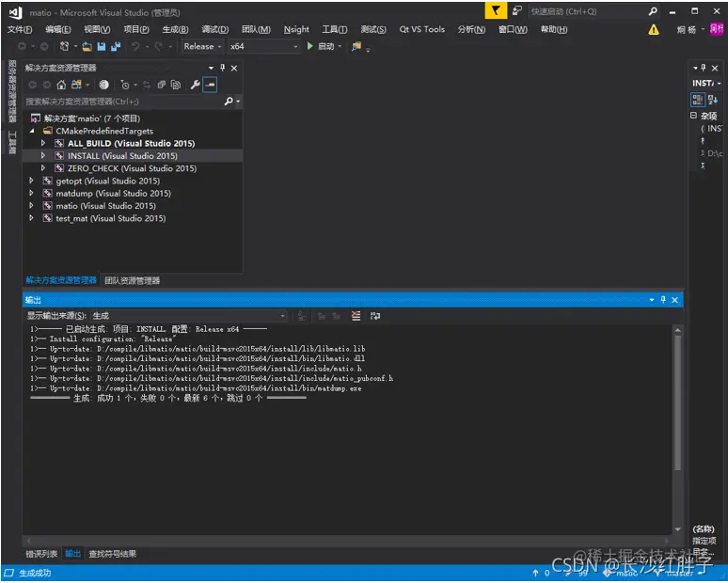
Task: Click the Show All Files icon
Action: point(176,85)
